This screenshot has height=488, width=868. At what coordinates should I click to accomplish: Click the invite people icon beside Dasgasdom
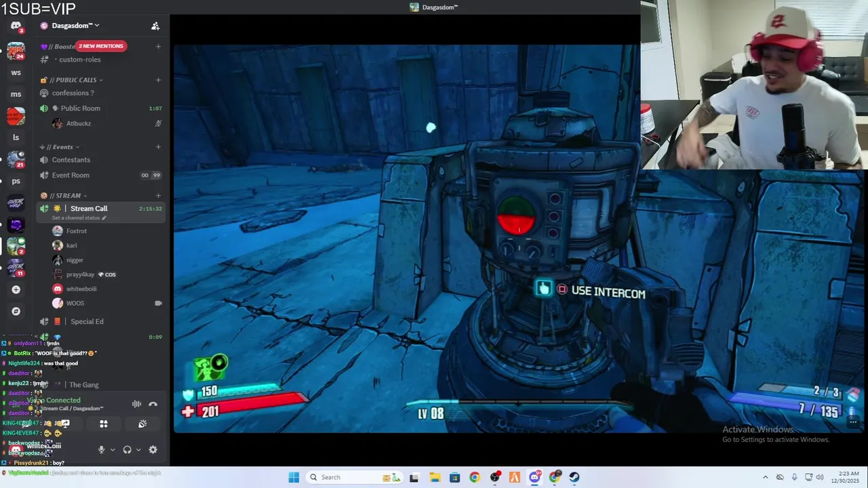pos(155,26)
